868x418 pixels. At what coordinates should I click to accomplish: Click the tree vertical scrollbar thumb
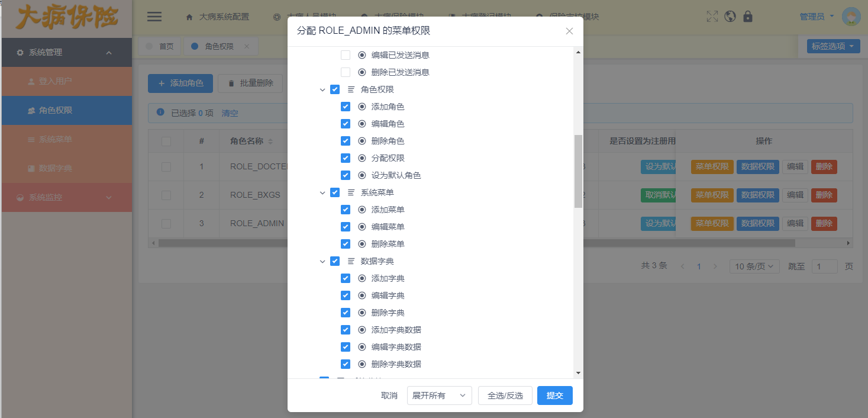pos(578,171)
